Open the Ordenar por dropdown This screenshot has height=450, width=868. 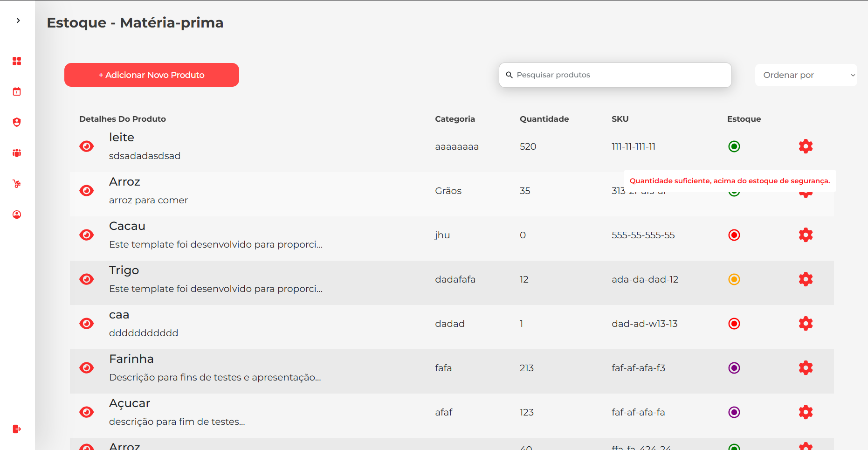(806, 75)
